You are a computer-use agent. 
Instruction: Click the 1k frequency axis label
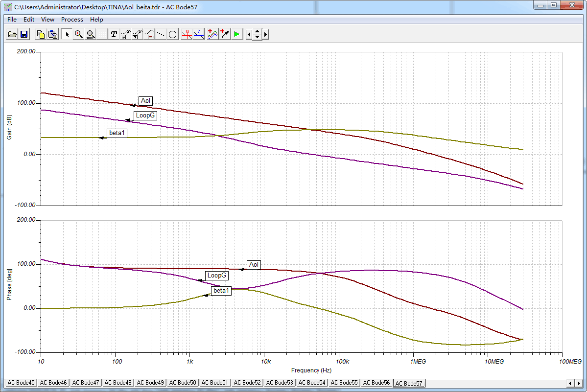[190, 362]
